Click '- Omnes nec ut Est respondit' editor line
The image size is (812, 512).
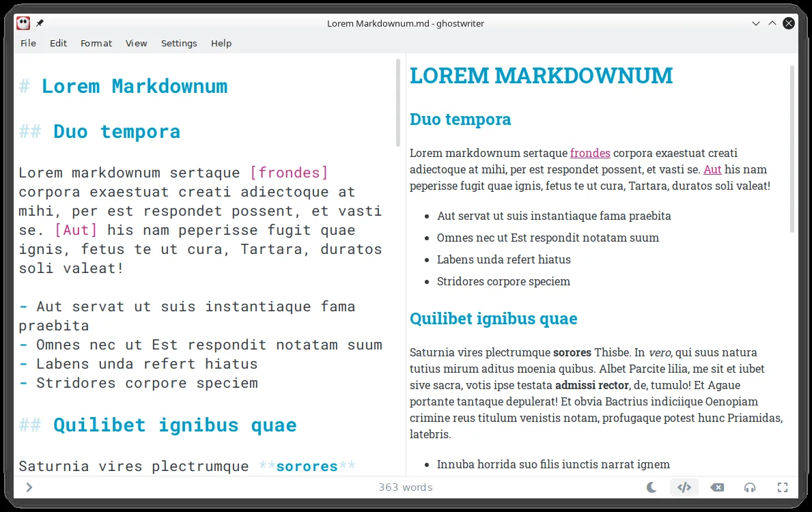(x=200, y=345)
